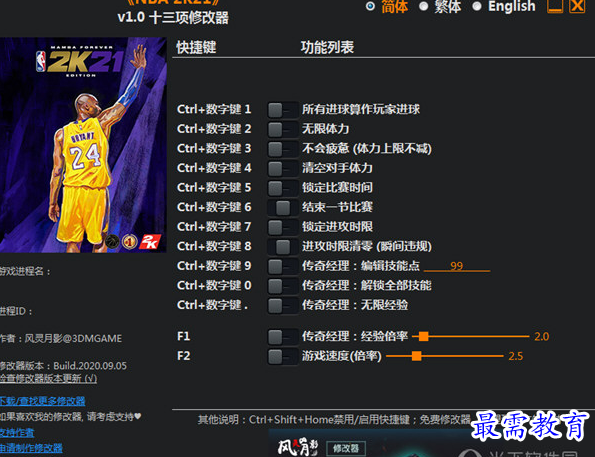The image size is (595, 457).
Task: Open 下载/查找更多修改器 link
Action: click(x=42, y=401)
